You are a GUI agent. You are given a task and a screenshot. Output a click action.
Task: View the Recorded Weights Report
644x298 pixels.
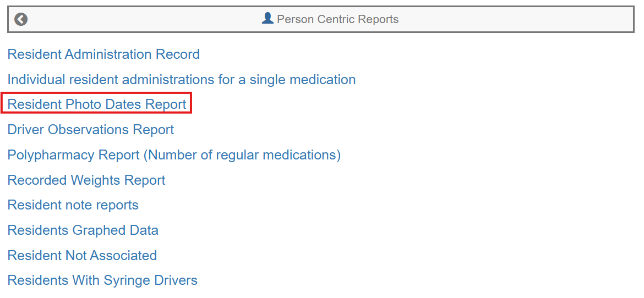pyautogui.click(x=86, y=180)
